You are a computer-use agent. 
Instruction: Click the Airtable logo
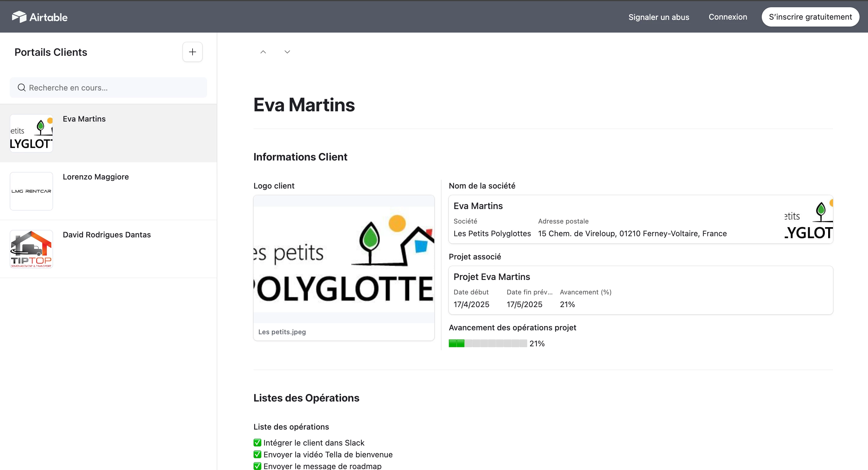pos(40,17)
